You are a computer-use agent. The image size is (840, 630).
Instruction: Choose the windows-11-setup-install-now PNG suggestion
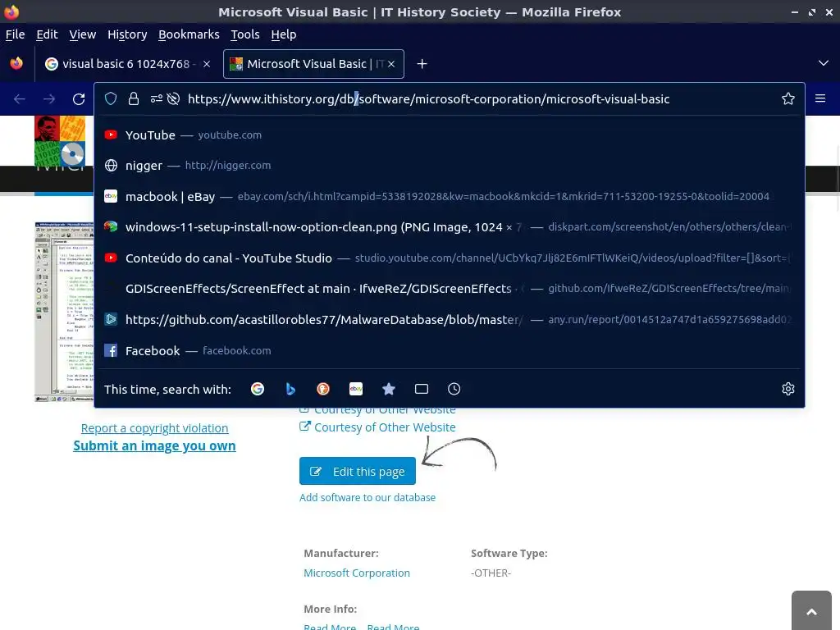click(x=449, y=227)
